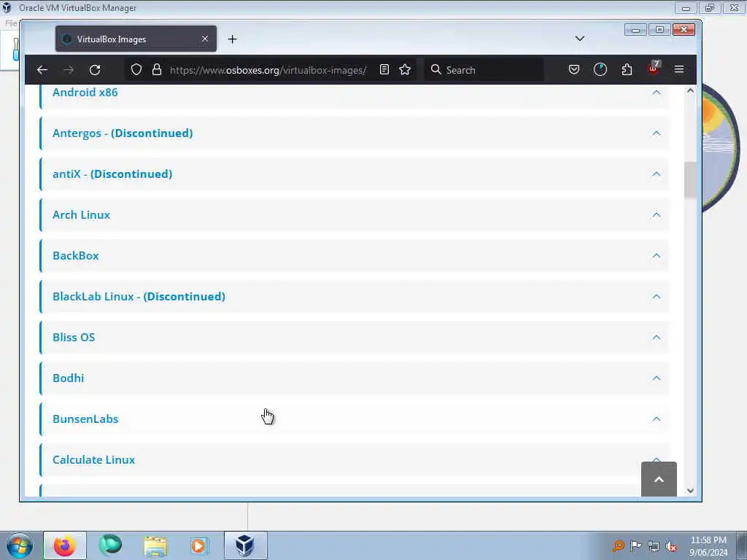Open the green browser taskbar icon

pyautogui.click(x=110, y=545)
